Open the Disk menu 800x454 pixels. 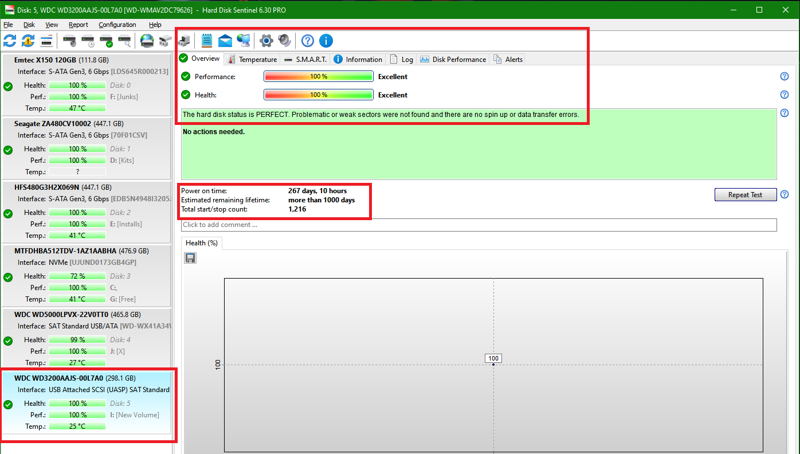tap(29, 24)
